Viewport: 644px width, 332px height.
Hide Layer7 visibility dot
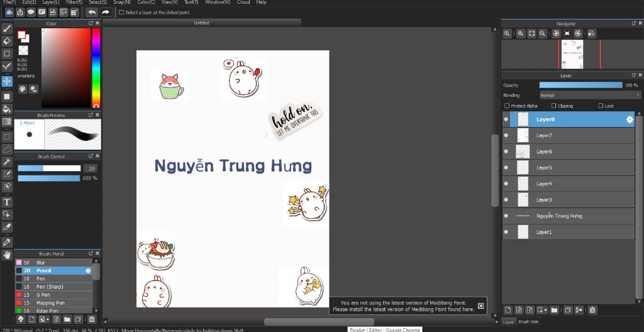pyautogui.click(x=506, y=135)
